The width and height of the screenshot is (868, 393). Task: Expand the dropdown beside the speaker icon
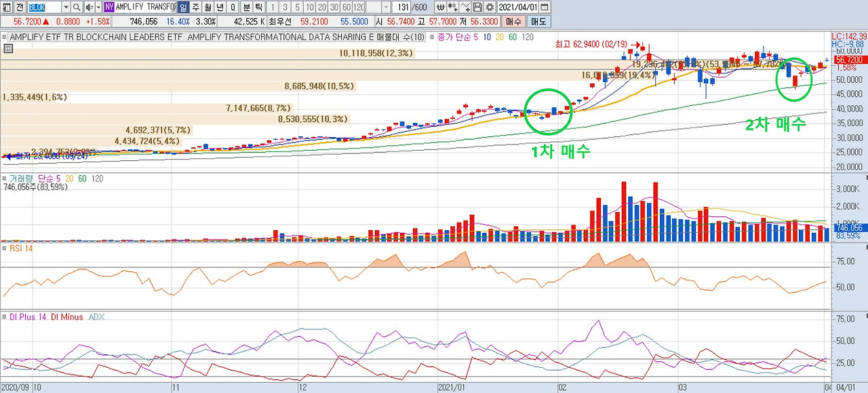[x=98, y=7]
